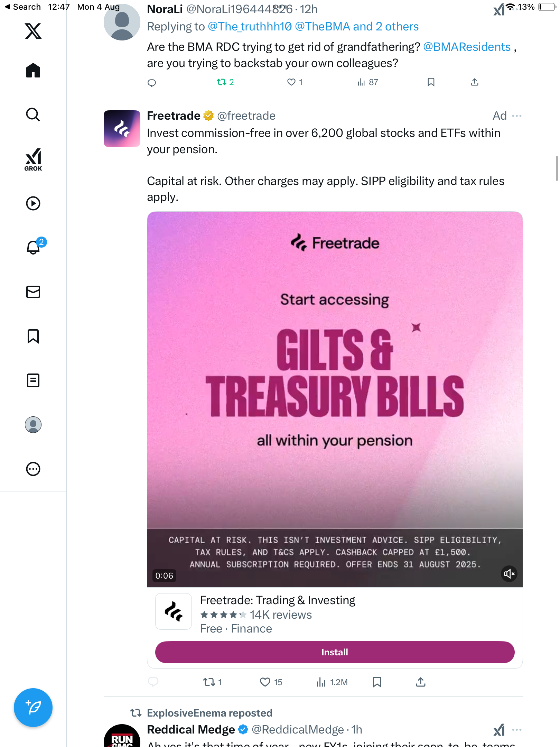This screenshot has height=747, width=560.
Task: Open Grok from the sidebar
Action: point(33,160)
